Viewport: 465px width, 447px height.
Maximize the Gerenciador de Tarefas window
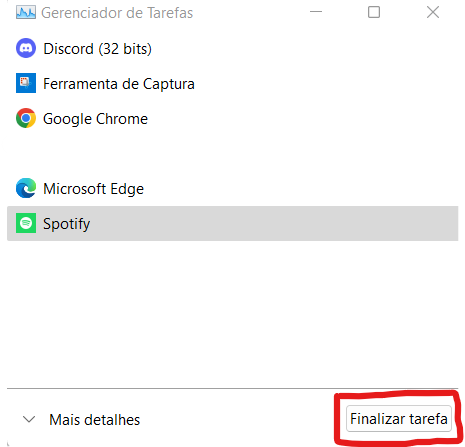tap(374, 12)
